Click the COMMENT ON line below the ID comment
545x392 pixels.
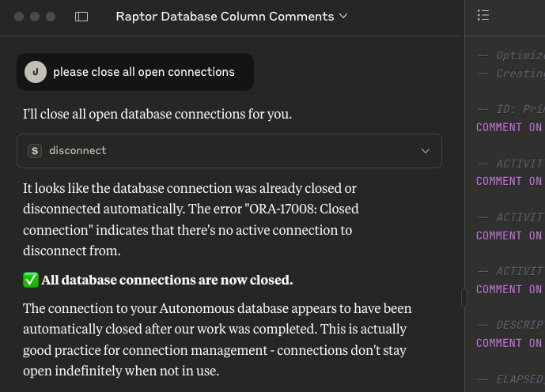[510, 127]
